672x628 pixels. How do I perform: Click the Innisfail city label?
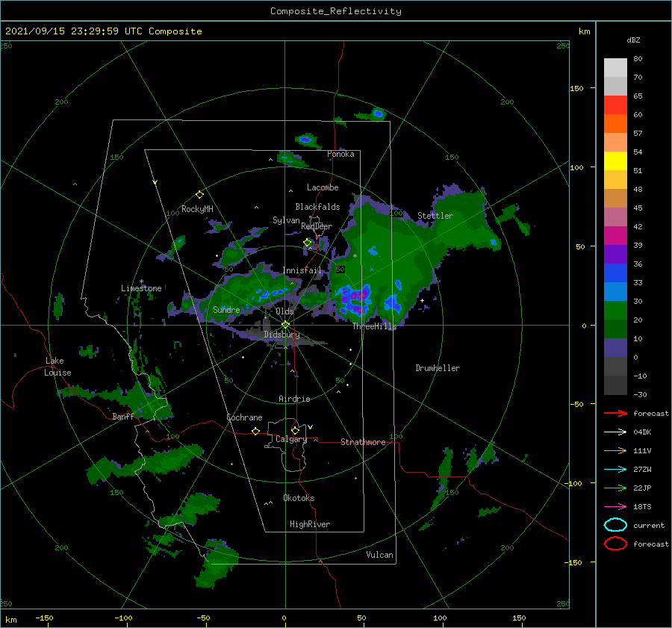click(302, 270)
